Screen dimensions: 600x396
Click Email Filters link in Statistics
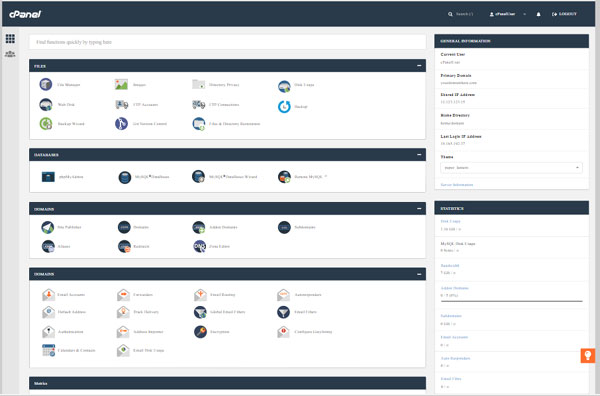(451, 379)
